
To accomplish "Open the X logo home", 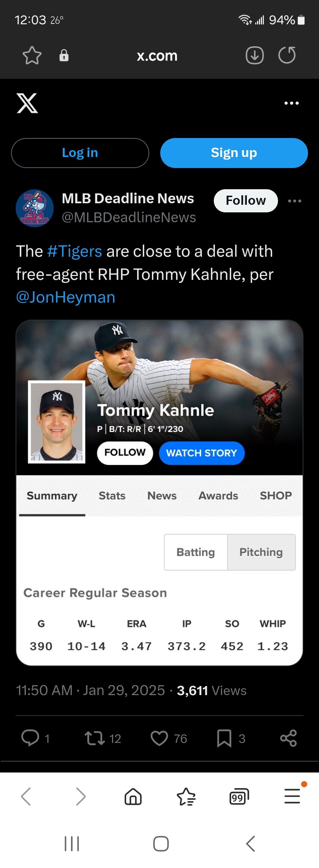I will 27,103.
